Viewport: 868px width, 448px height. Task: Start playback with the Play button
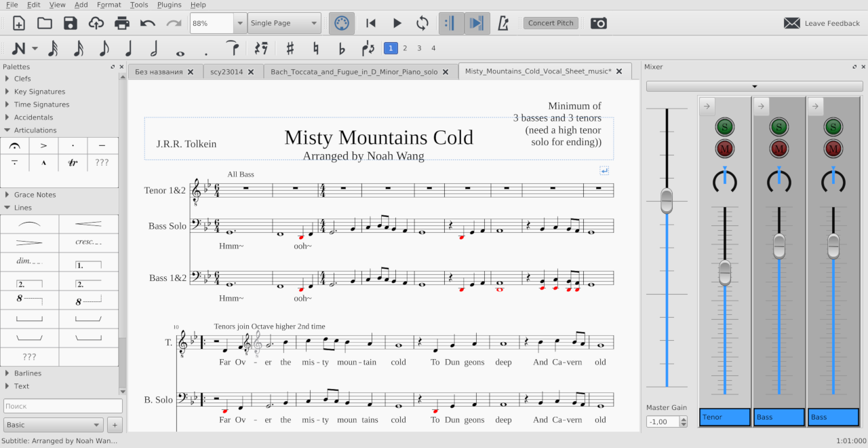pos(397,23)
